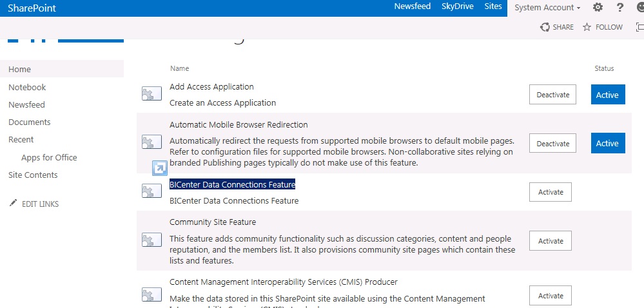Deactivate the Add Access Application feature
This screenshot has height=308, width=644.
click(x=553, y=95)
